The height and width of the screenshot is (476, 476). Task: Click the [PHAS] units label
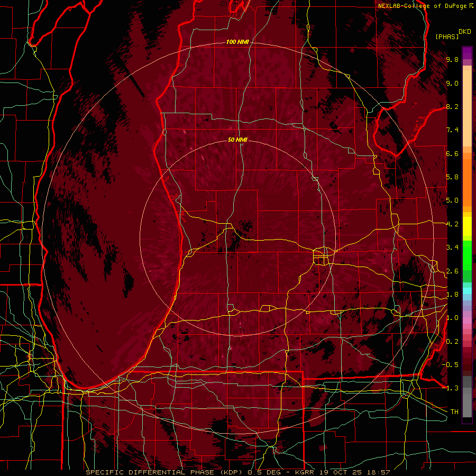pyautogui.click(x=447, y=36)
